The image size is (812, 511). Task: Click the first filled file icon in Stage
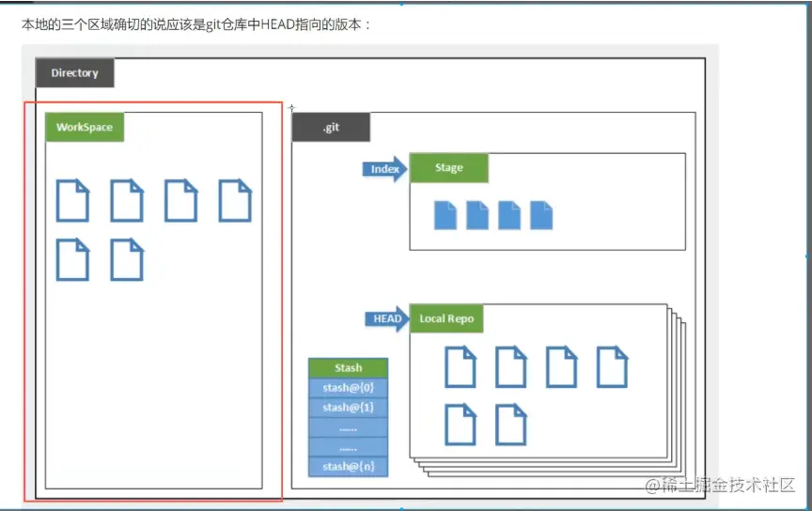(x=445, y=215)
